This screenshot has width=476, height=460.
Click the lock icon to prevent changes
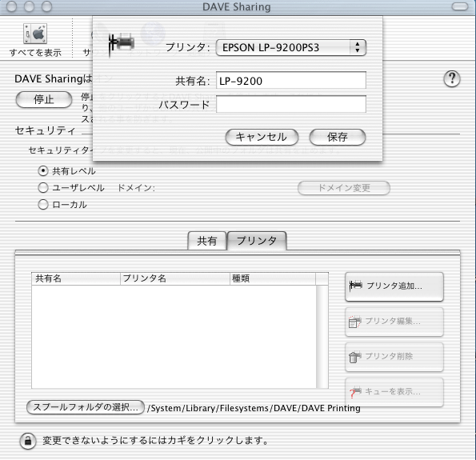pos(28,441)
